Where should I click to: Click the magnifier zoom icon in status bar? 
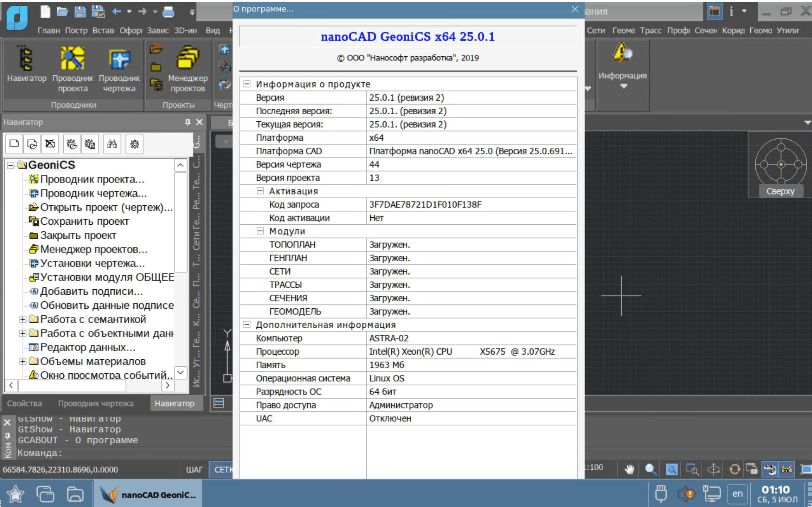[650, 469]
